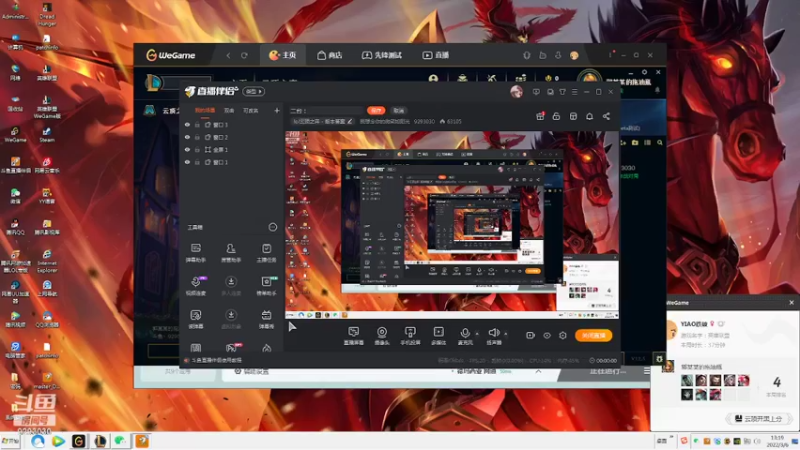Open the skin shirt icon in companion title bar
Image resolution: width=800 pixels, height=450 pixels.
click(x=562, y=92)
